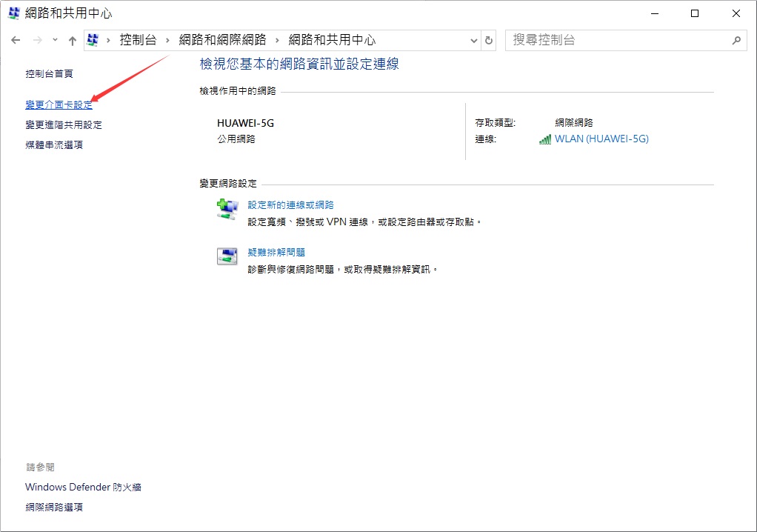Select the 網路和共用中心 breadcrumb
Image resolution: width=757 pixels, height=532 pixels.
tap(332, 40)
